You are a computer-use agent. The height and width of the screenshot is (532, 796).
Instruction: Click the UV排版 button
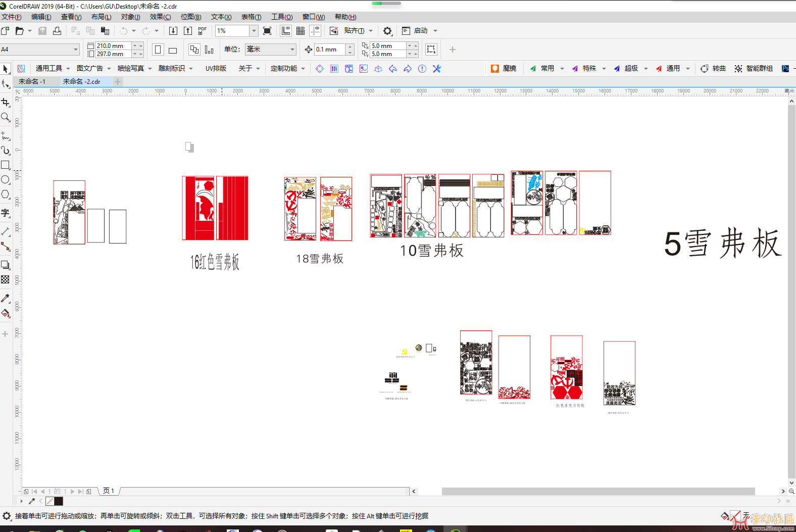pos(216,69)
